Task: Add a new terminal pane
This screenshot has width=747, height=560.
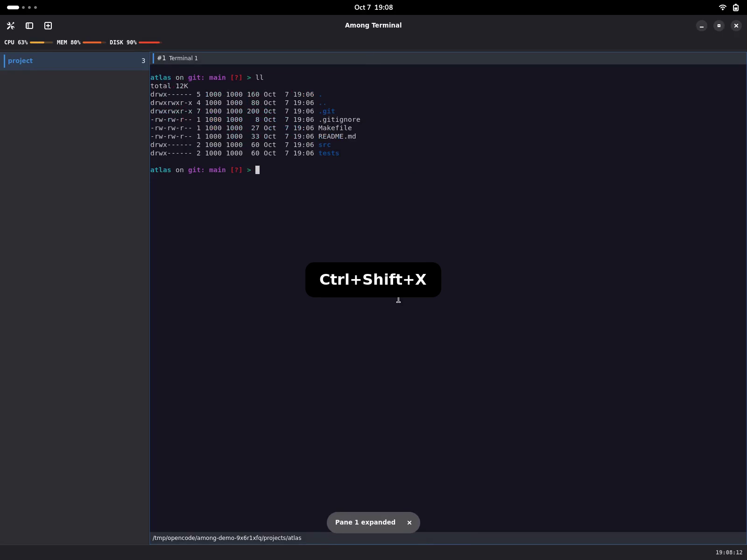Action: (x=48, y=26)
